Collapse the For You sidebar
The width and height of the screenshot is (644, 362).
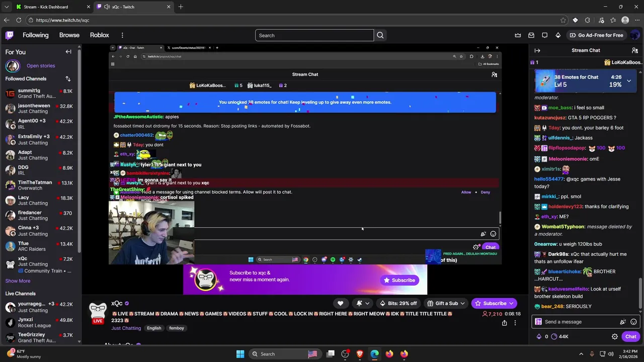pos(68,52)
